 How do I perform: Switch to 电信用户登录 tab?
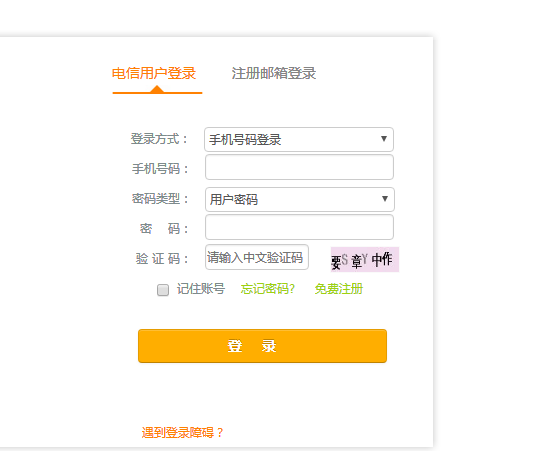click(154, 73)
